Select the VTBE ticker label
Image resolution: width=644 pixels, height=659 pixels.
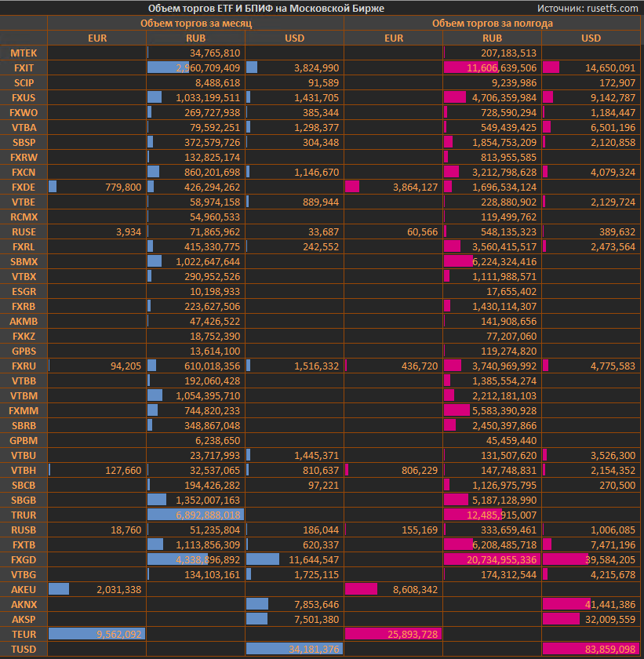tap(24, 202)
